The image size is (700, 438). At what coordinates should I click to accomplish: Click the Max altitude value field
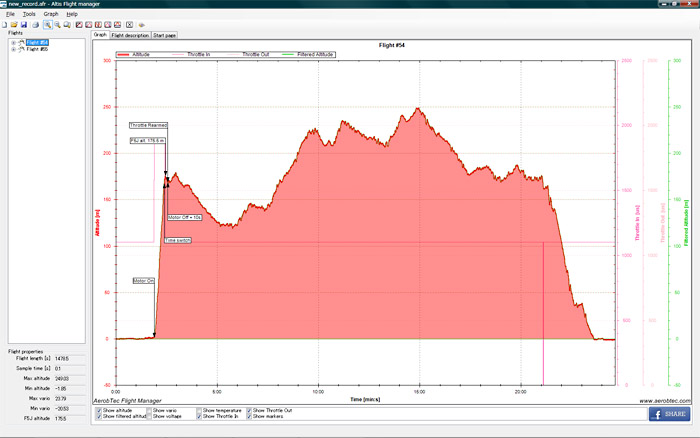click(x=69, y=379)
